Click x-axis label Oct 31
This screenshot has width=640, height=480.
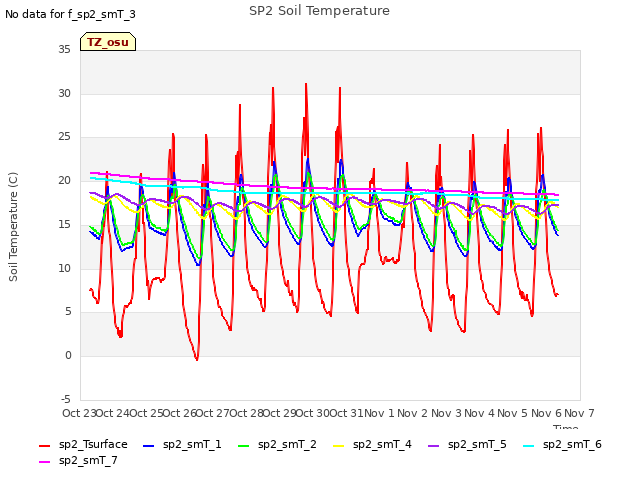pos(347,413)
